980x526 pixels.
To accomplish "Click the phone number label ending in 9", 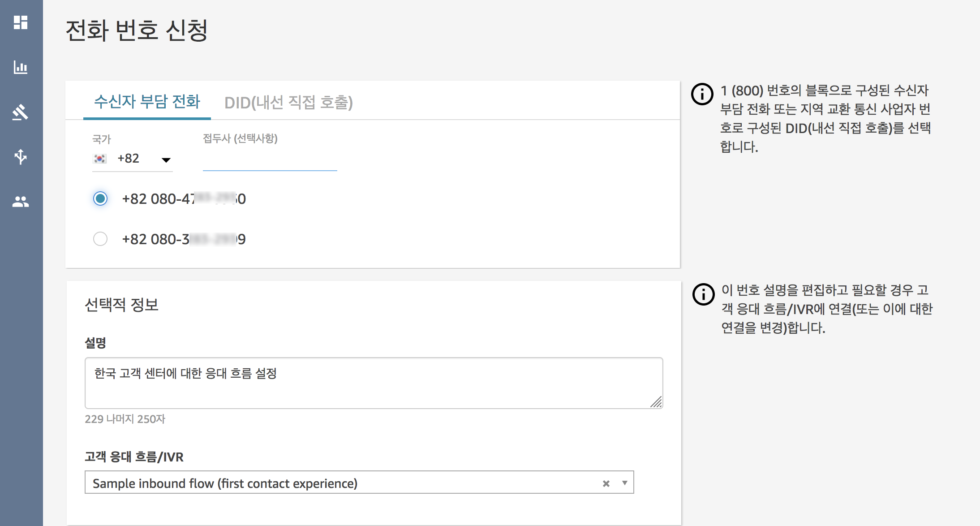I will [184, 239].
